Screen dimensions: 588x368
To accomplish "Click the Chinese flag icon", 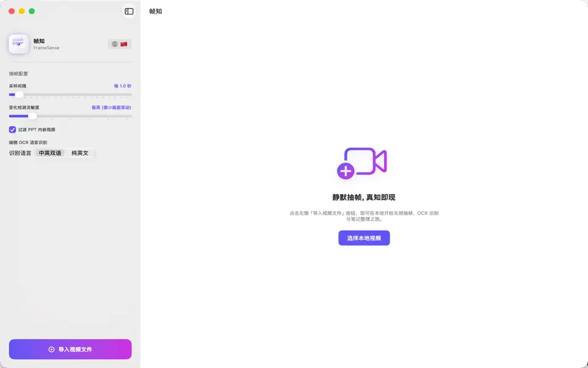I will coord(124,44).
